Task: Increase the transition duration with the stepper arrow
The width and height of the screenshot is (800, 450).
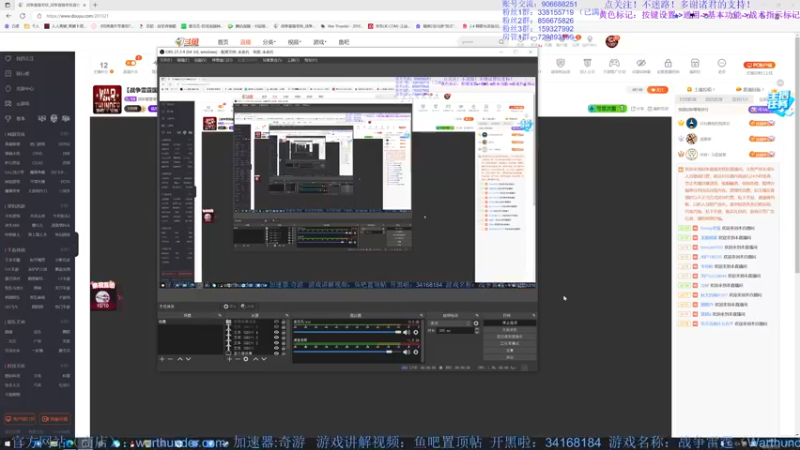Action: point(477,329)
